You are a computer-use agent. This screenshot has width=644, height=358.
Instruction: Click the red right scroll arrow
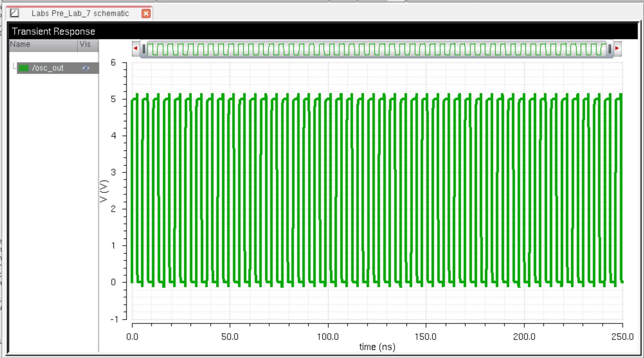pos(617,48)
